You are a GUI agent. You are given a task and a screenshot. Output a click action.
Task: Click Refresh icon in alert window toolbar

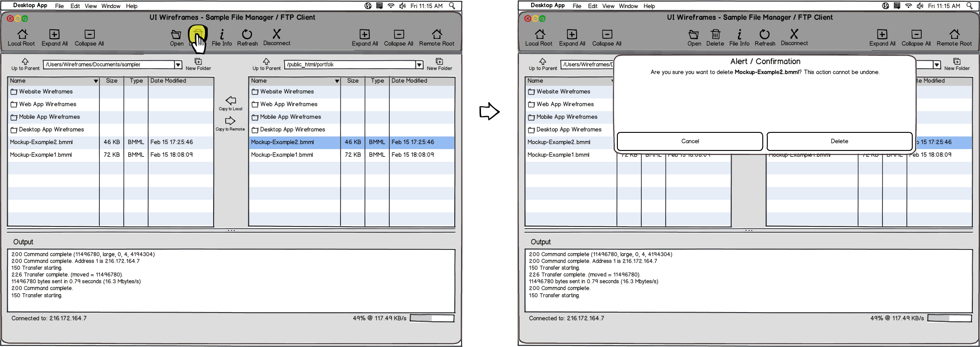tap(765, 34)
